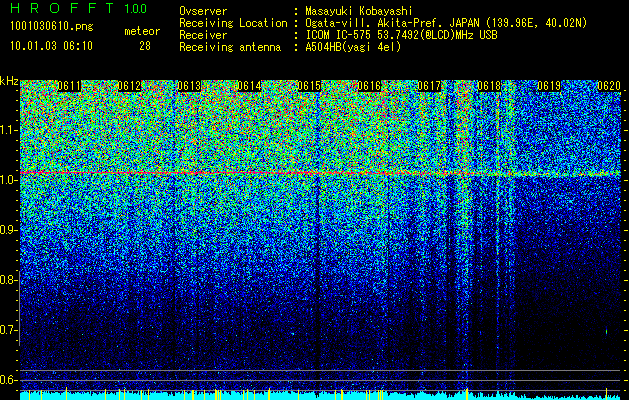Click the 0.9 frequency axis label
This screenshot has width=629, height=400.
[7, 230]
